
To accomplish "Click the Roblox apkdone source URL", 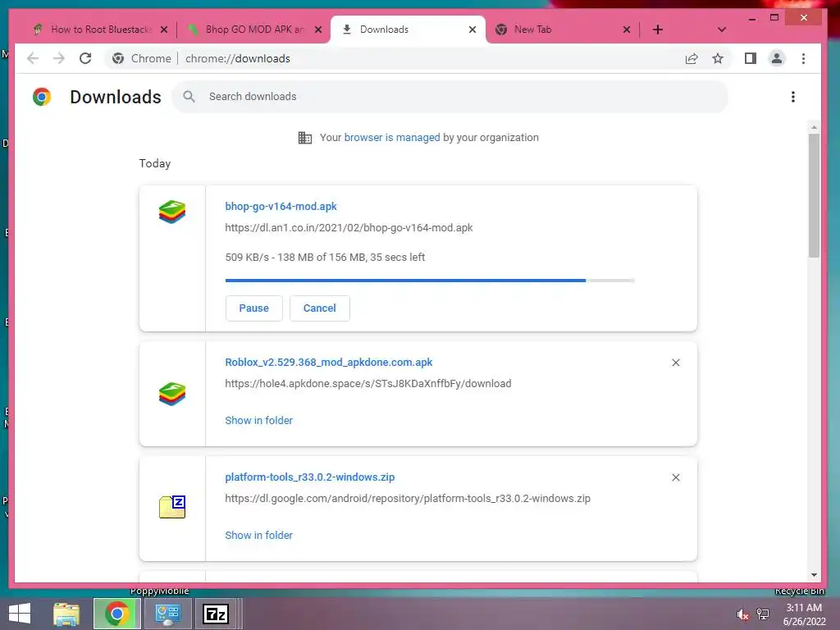I will coord(368,384).
